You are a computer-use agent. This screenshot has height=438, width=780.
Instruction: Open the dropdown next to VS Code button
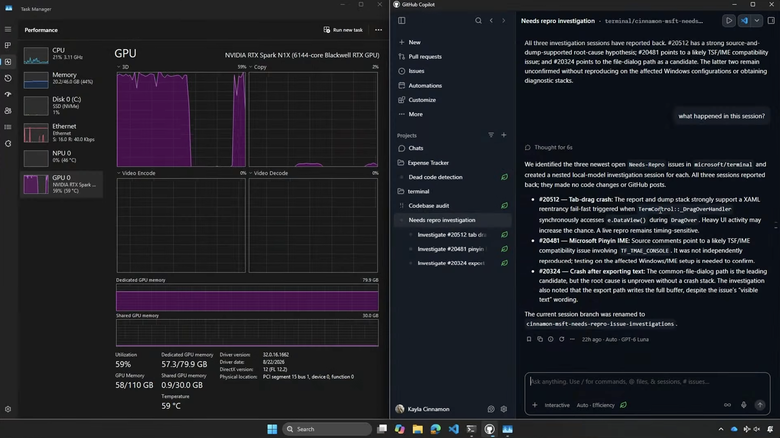pyautogui.click(x=757, y=21)
